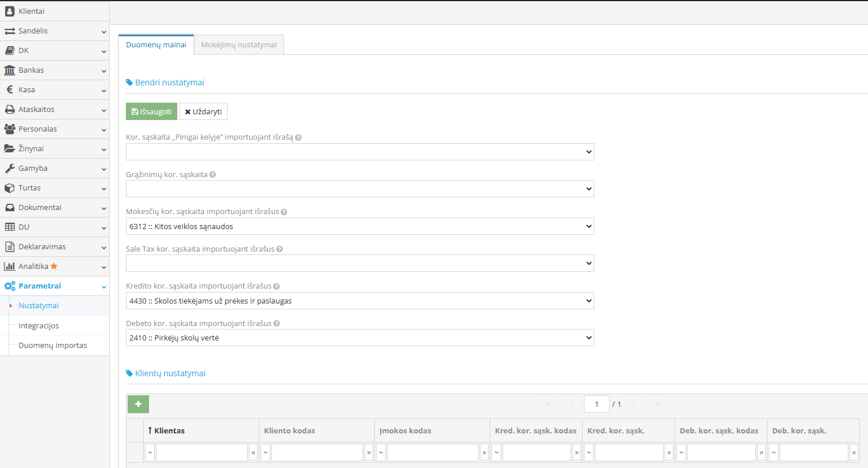868x468 pixels.
Task: Click help icon beside Sale Tax kor. sąskaita label
Action: click(x=280, y=249)
